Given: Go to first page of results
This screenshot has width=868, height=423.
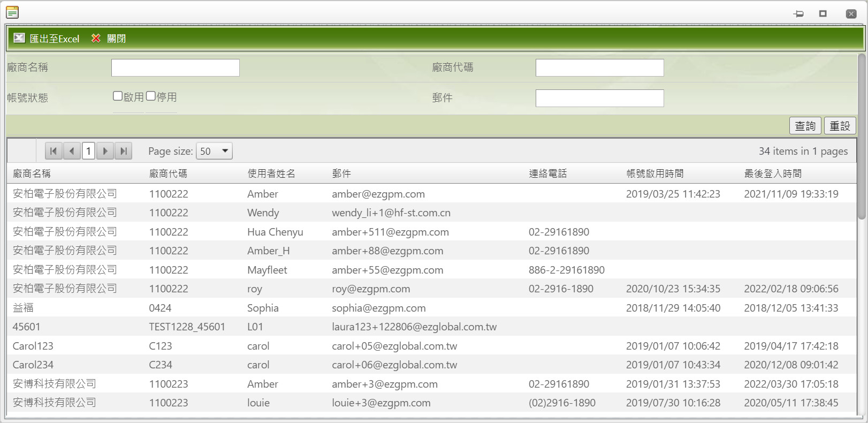Looking at the screenshot, I should tap(54, 151).
